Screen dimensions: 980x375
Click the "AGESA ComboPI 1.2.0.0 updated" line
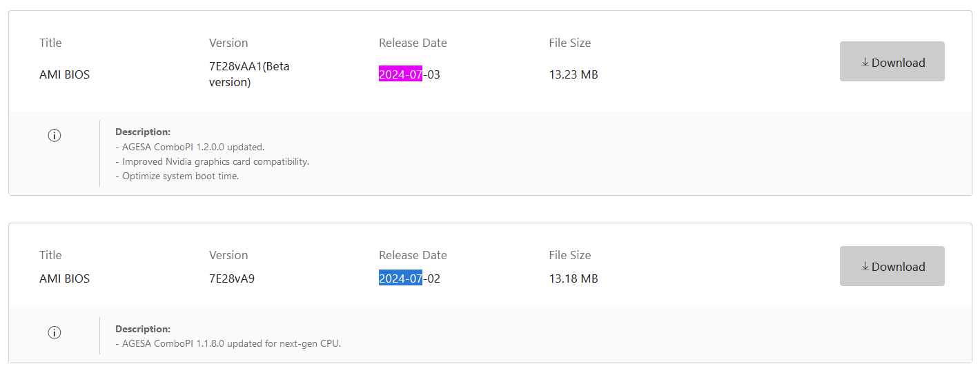190,147
